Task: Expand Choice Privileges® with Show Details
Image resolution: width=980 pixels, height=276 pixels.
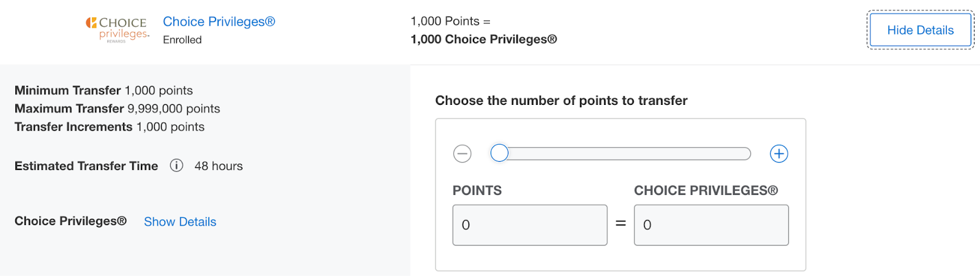Action: (x=180, y=221)
